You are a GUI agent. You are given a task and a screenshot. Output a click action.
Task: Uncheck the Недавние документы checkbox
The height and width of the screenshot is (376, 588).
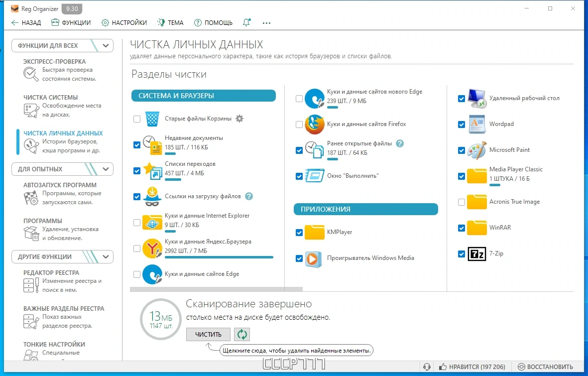[137, 145]
